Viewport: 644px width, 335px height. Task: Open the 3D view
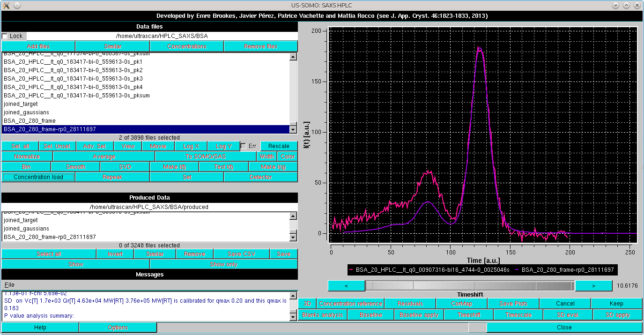tap(307, 304)
